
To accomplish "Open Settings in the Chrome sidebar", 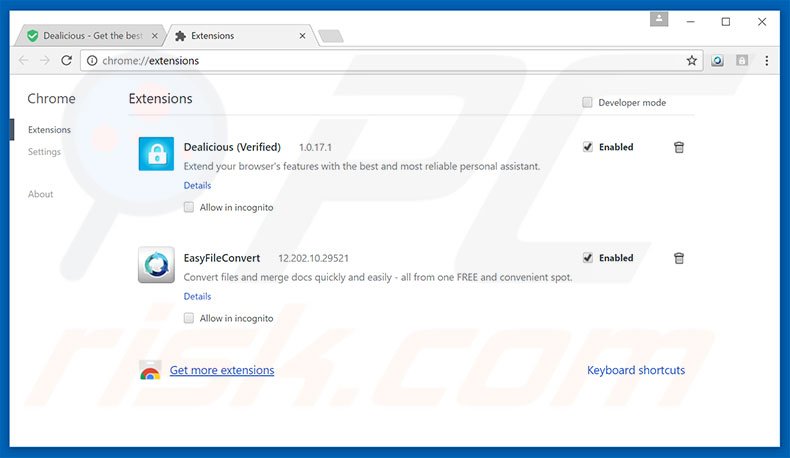I will tap(44, 152).
